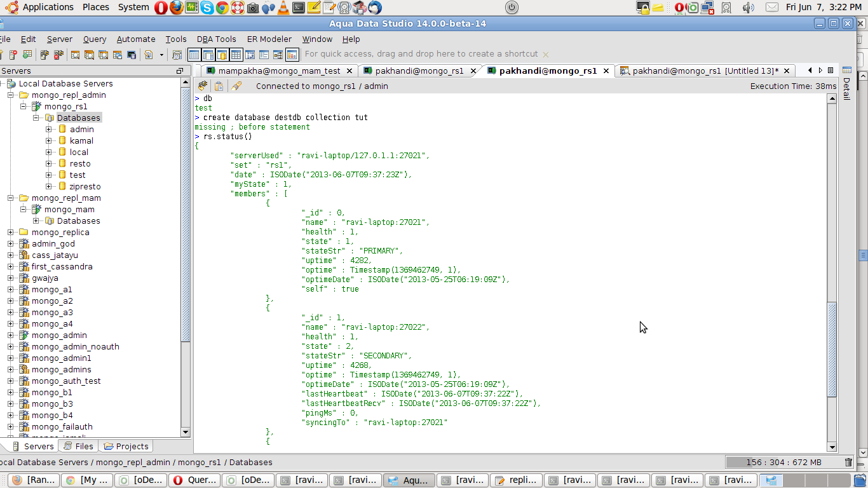The height and width of the screenshot is (488, 868).
Task: Click the 'rs.status()' command line
Action: (227, 137)
